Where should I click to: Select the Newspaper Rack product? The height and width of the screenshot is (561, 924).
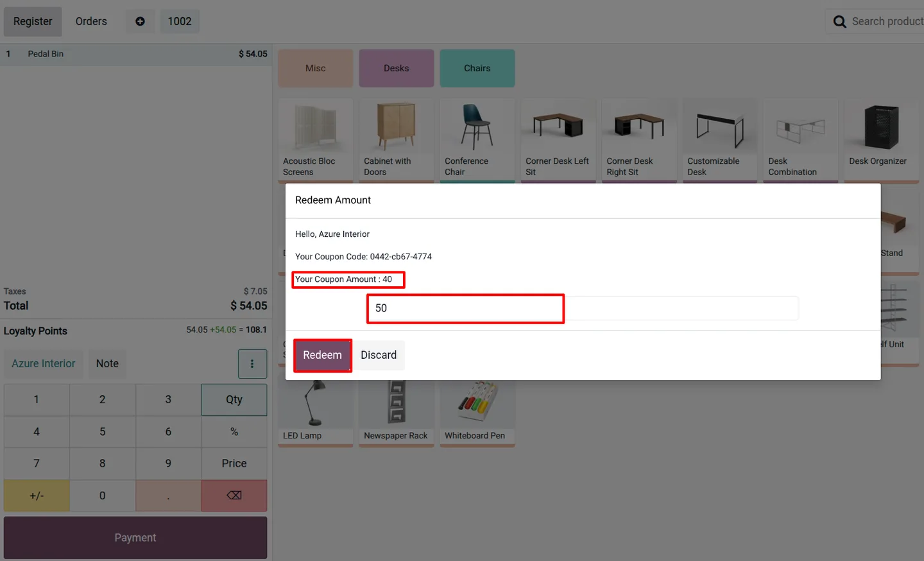[396, 413]
